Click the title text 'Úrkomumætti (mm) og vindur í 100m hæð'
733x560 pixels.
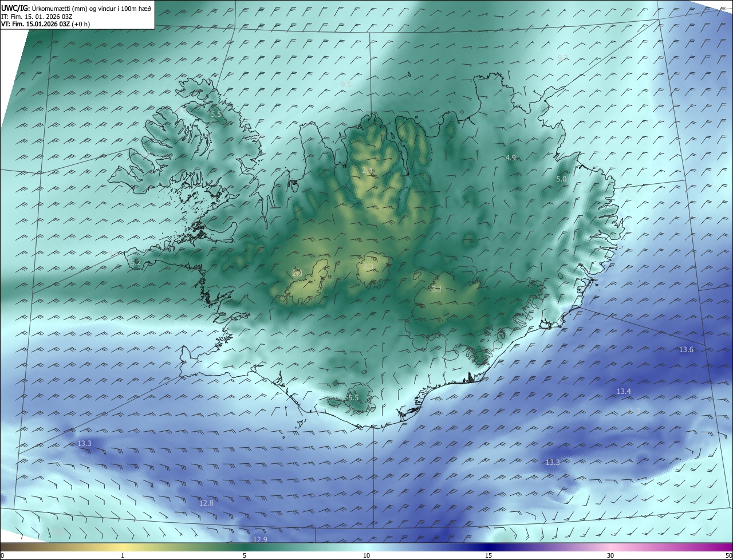pyautogui.click(x=91, y=9)
